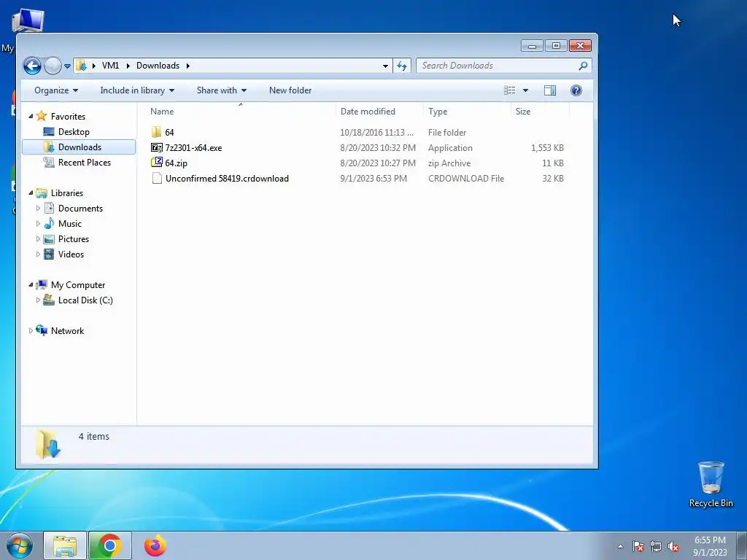Select the Documents library
This screenshot has width=747, height=560.
tap(80, 209)
